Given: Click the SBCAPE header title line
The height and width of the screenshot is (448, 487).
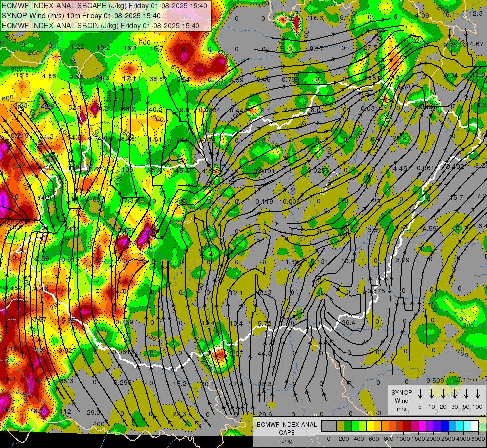Looking at the screenshot, I should coord(104,6).
